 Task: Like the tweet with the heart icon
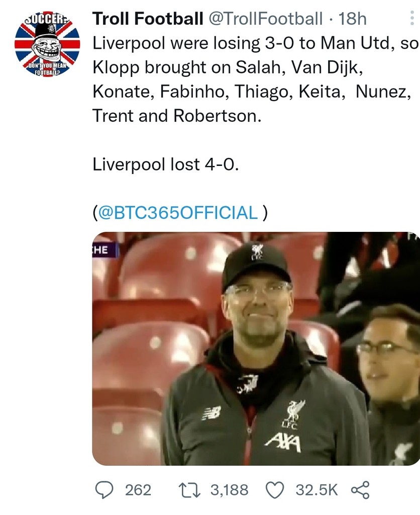point(275,489)
